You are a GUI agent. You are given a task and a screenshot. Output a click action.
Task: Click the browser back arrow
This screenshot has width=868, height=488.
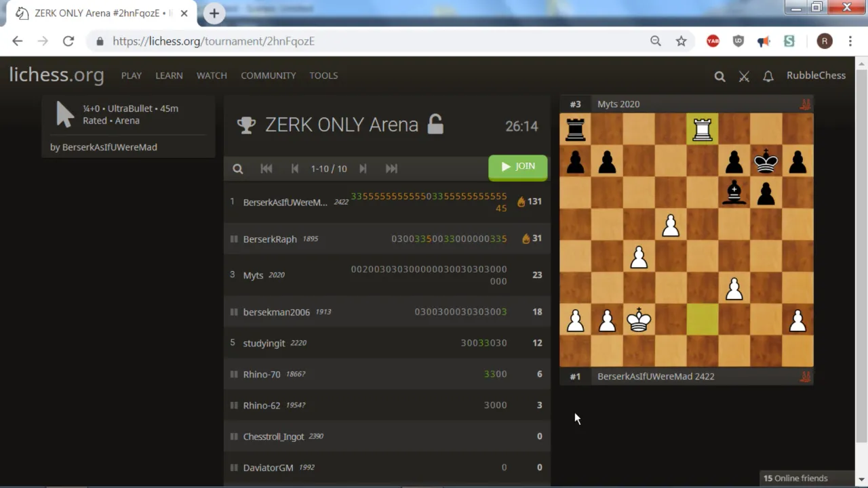click(18, 41)
